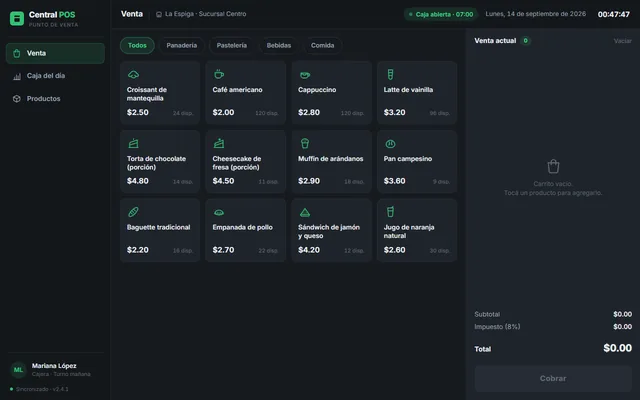Choose Jugo de naranja natural card
This screenshot has height=400, width=640.
417,230
